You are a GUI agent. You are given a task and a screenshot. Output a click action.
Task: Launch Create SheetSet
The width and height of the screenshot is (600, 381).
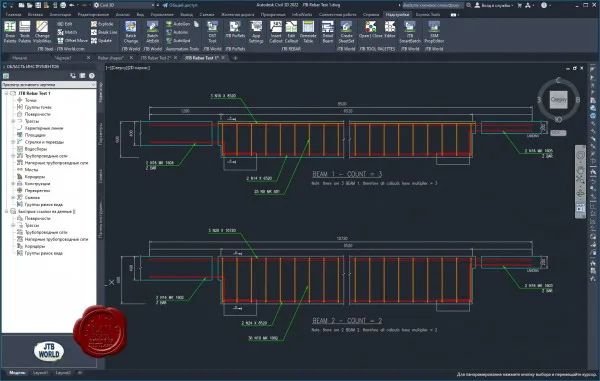pyautogui.click(x=346, y=32)
